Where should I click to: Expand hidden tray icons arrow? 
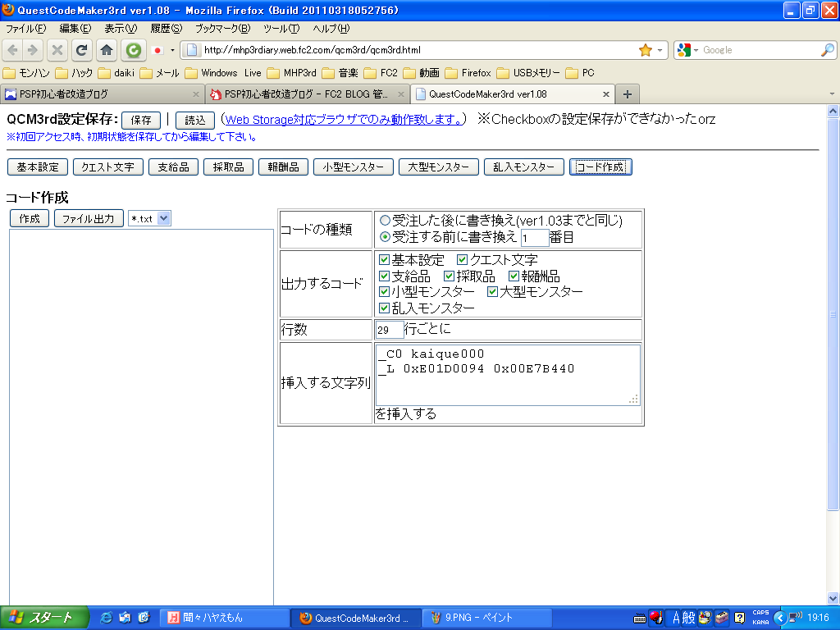click(779, 619)
